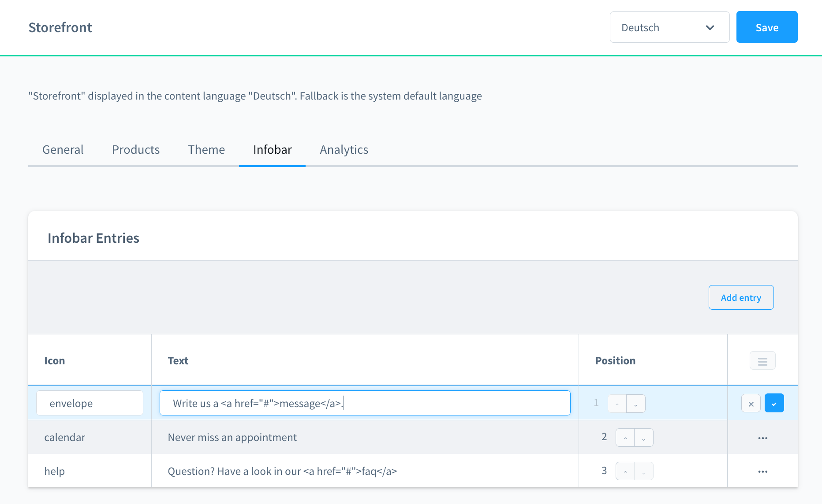The height and width of the screenshot is (504, 822).
Task: Confirm inline edit with the blue checkmark
Action: click(x=774, y=403)
